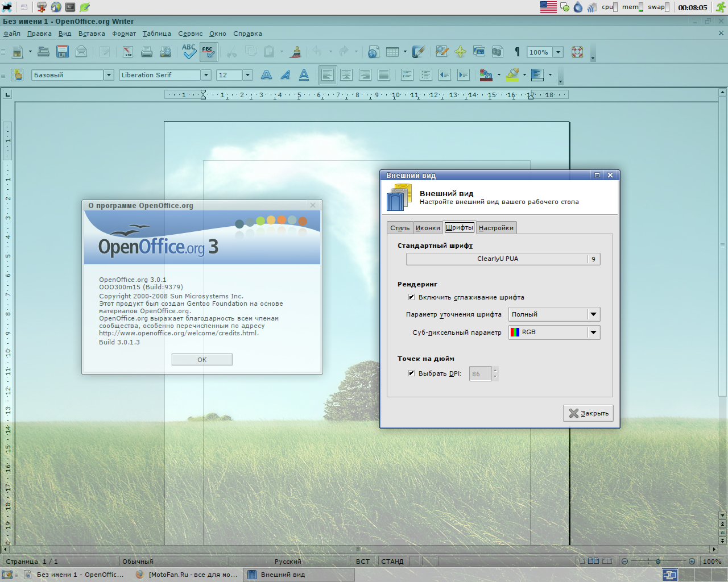Expand the Font Color dropdown arrow

coord(499,75)
